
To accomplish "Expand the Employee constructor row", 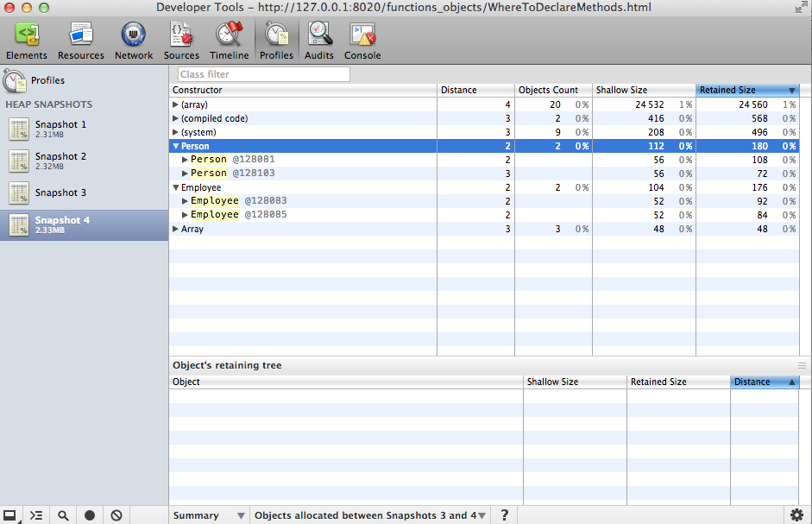I will pos(176,187).
